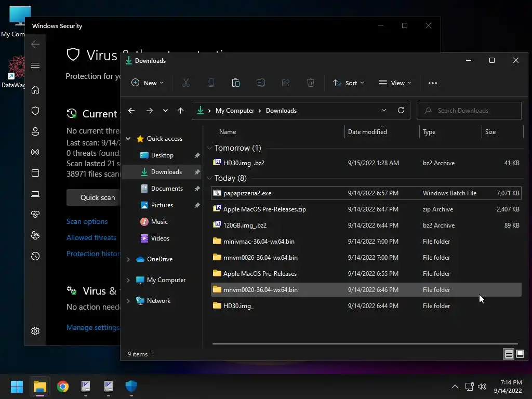Select Pictures in navigation pane
Viewport: 532px width, 399px height.
click(x=162, y=205)
